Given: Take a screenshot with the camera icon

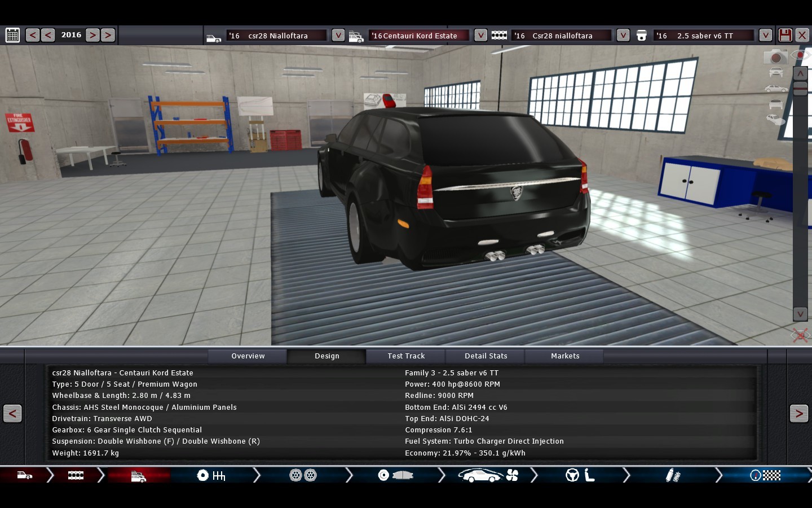Looking at the screenshot, I should click(x=775, y=57).
